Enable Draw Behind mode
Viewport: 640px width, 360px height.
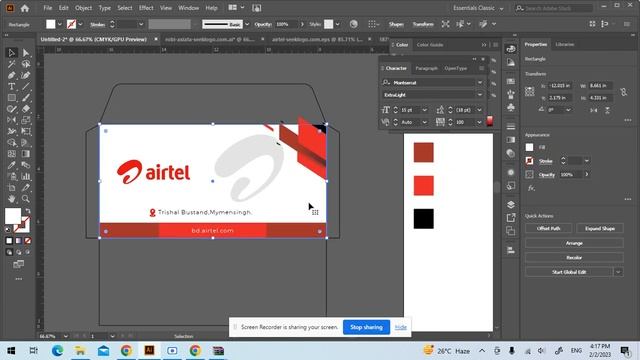18,252
